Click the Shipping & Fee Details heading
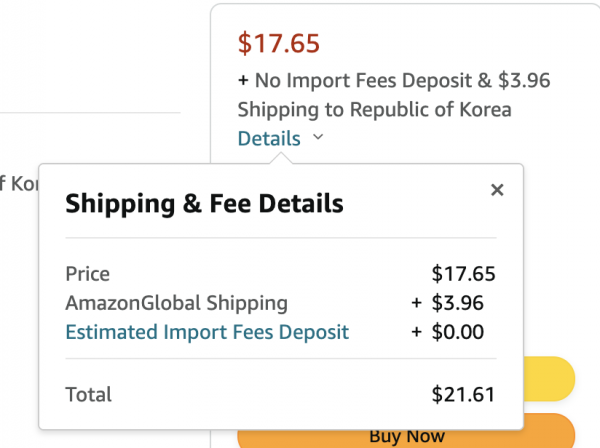Screen dimensions: 600x448 [x=204, y=204]
